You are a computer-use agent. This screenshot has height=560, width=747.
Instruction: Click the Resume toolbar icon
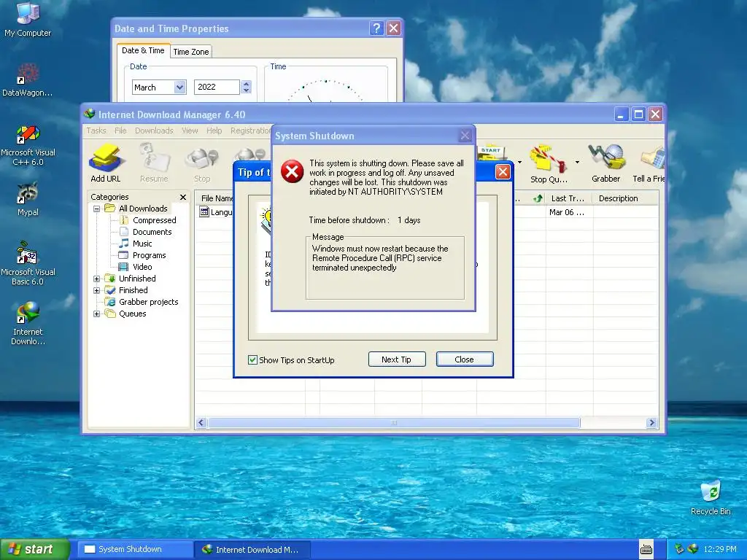154,163
